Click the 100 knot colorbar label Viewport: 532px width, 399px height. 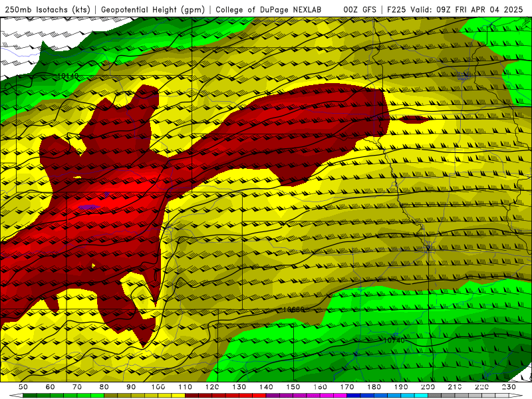coord(158,387)
